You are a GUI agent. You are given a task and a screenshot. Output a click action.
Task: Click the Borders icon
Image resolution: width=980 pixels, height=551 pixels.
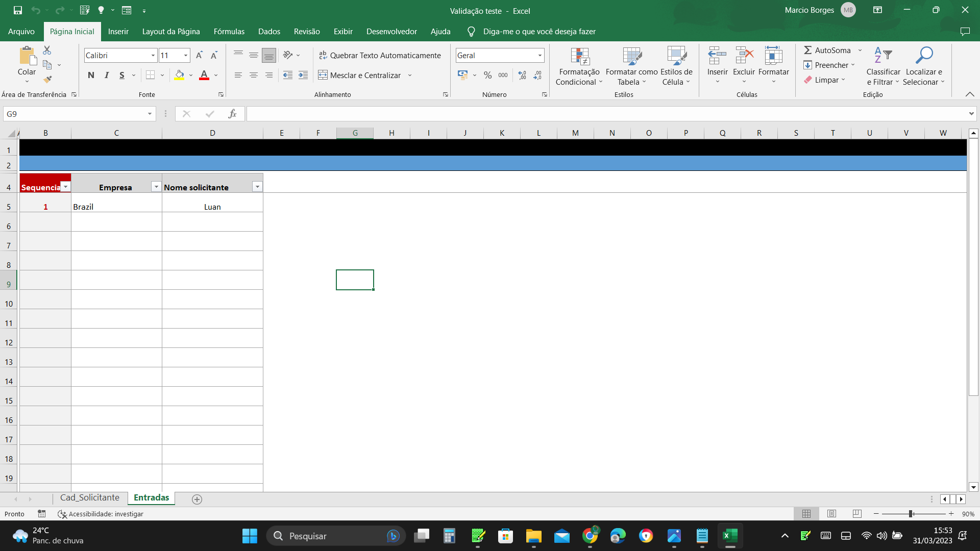(150, 75)
